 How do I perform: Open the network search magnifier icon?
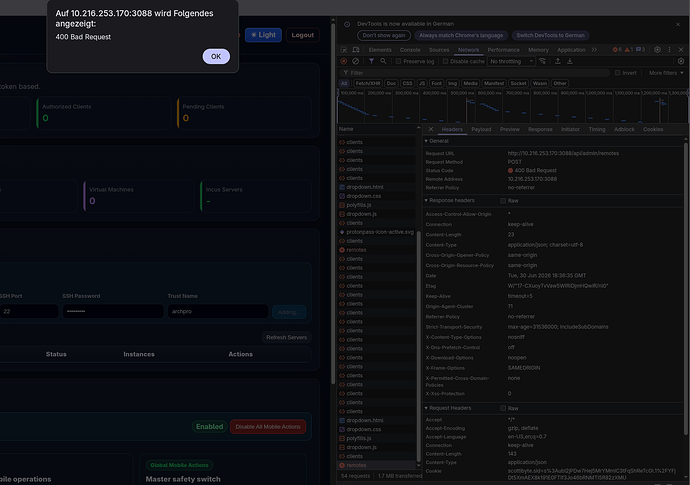383,61
